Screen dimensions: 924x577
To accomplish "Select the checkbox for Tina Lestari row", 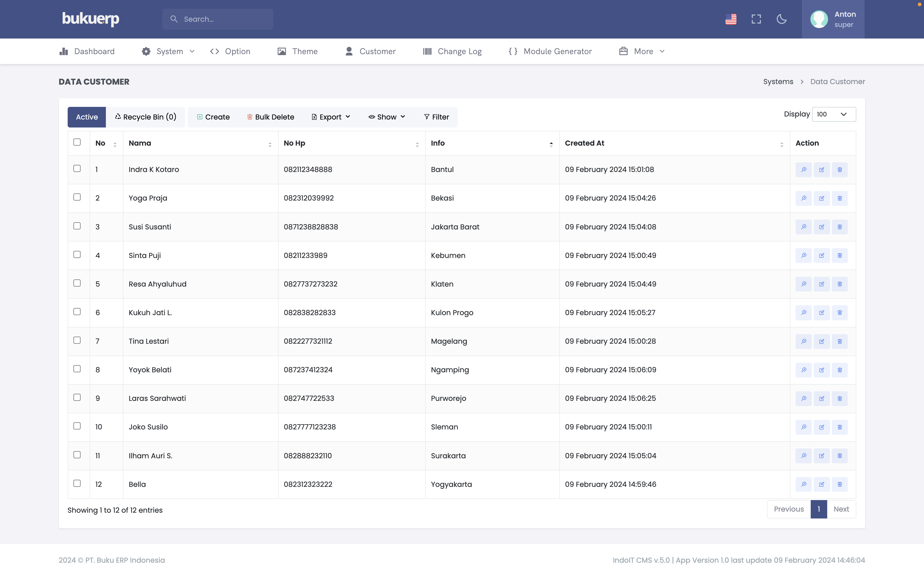I will pyautogui.click(x=77, y=340).
